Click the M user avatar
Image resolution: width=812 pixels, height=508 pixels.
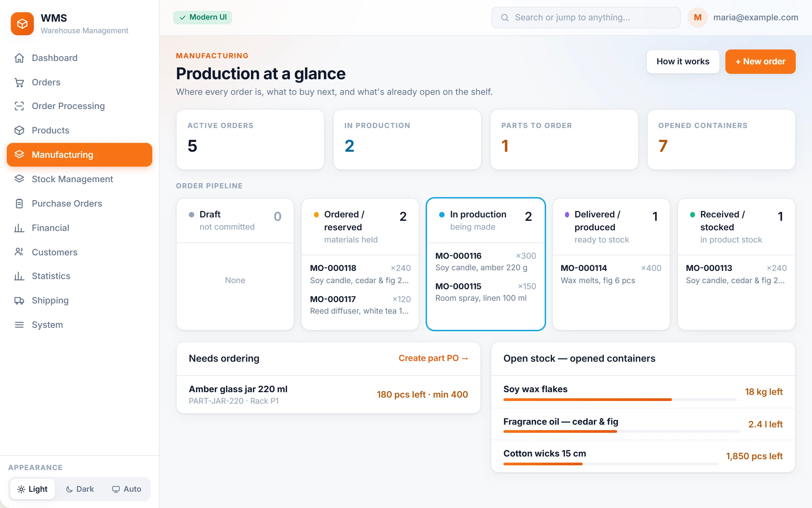tap(698, 18)
